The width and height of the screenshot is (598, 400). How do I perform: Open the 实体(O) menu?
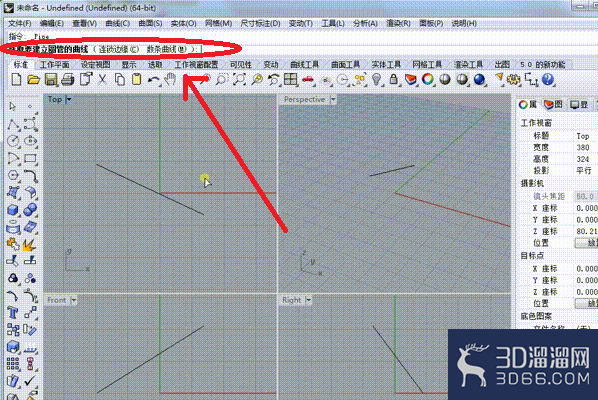[183, 24]
